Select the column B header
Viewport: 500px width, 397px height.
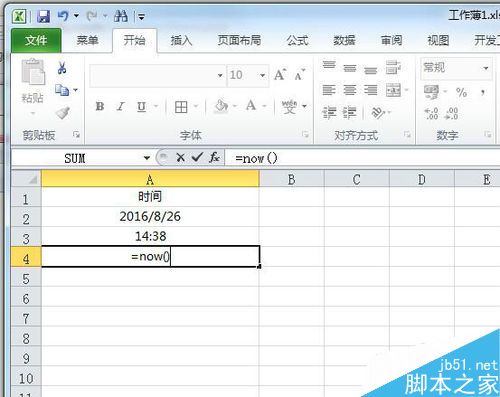point(292,179)
